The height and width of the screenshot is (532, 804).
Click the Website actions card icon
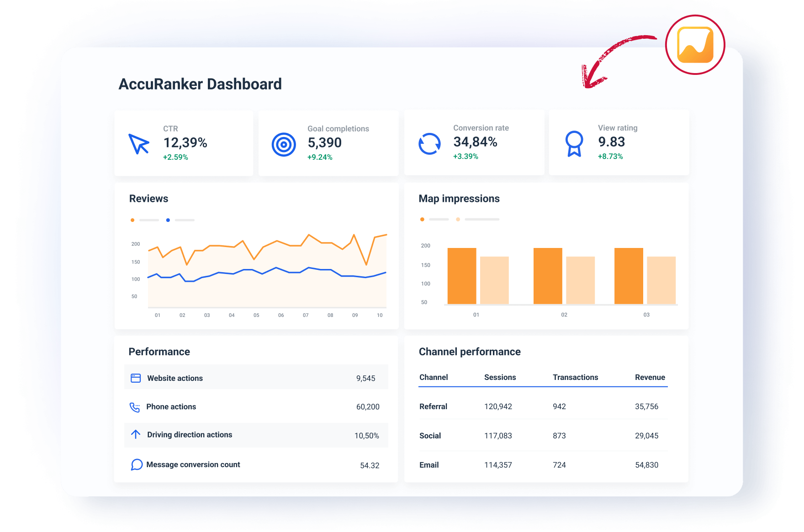pos(135,378)
